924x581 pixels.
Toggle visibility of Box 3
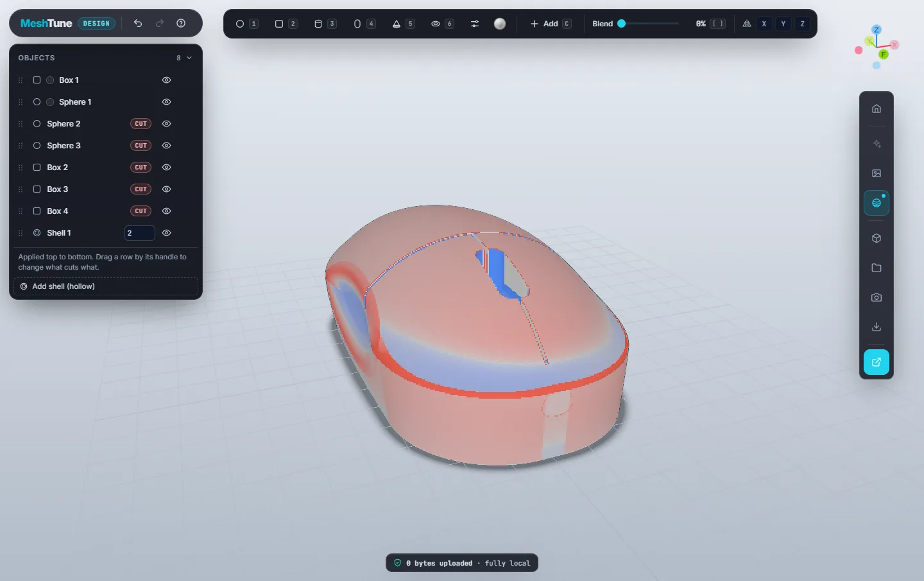point(166,189)
